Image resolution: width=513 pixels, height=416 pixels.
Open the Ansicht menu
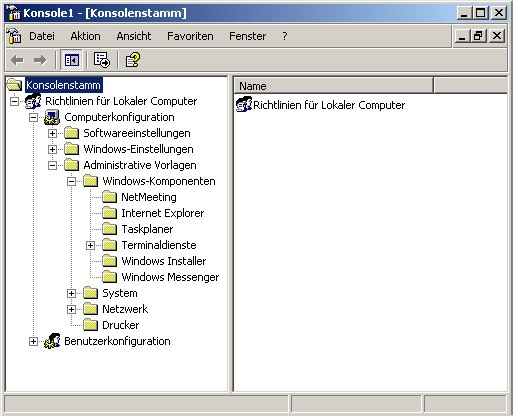[134, 36]
